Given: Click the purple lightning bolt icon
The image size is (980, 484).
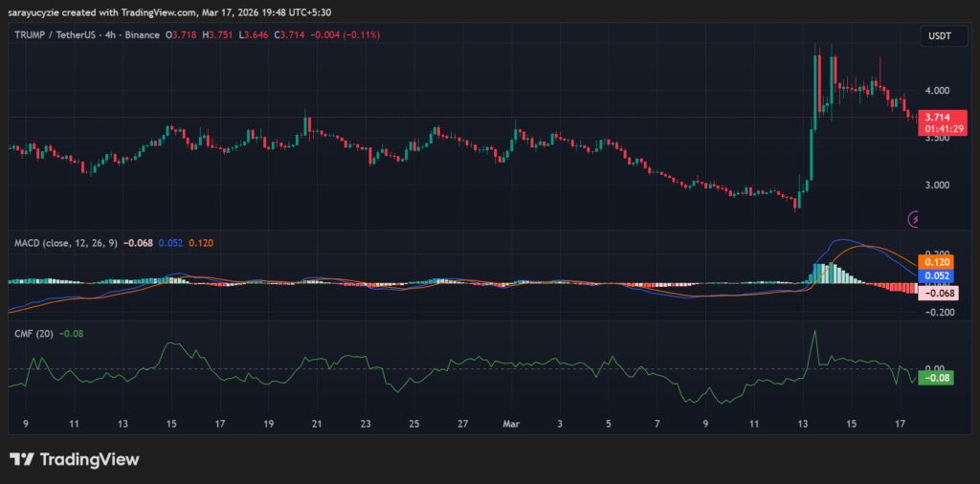Looking at the screenshot, I should click(915, 219).
